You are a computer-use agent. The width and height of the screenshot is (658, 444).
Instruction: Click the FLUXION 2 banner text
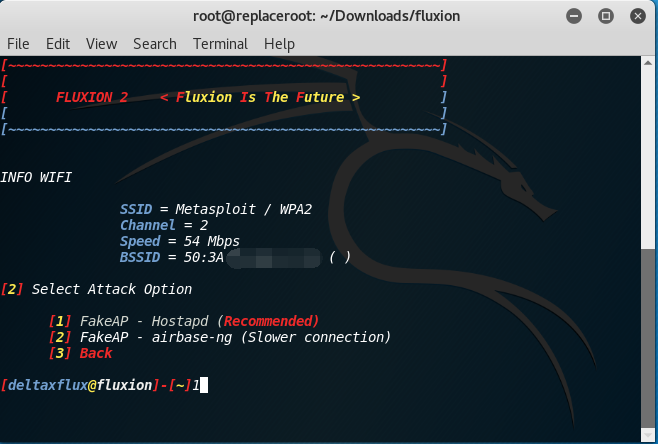coord(92,97)
